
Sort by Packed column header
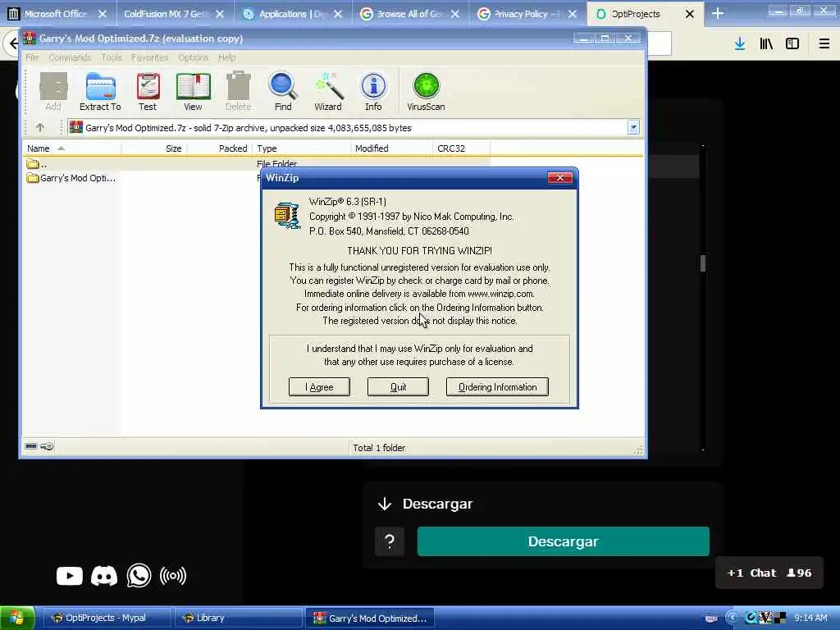220,148
